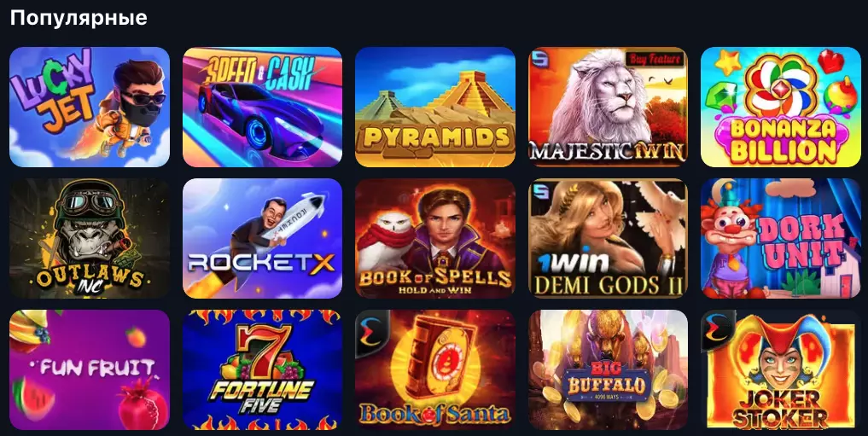Open the Bonanza Billion game
This screenshot has width=868, height=436.
[781, 107]
